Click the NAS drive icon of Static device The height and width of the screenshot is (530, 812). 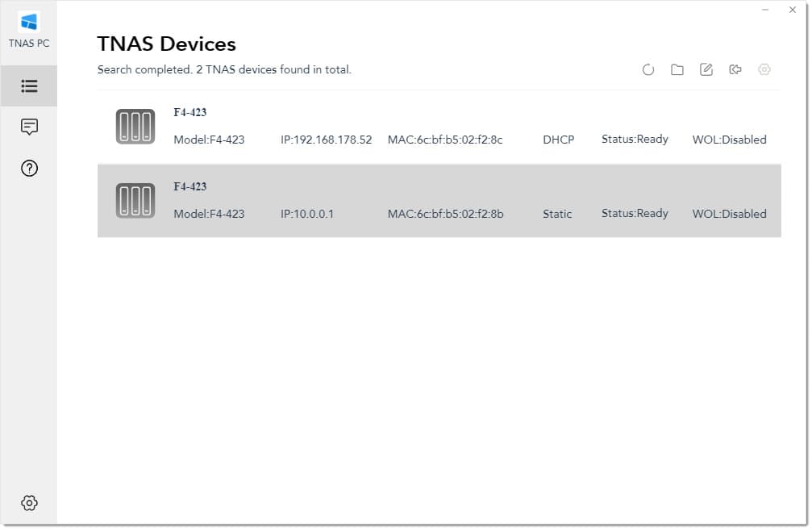[135, 201]
